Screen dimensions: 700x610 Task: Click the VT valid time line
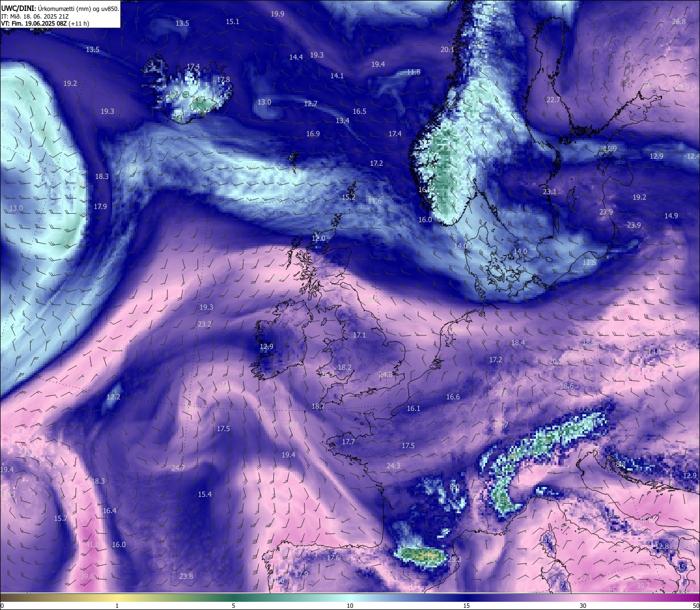(45, 24)
